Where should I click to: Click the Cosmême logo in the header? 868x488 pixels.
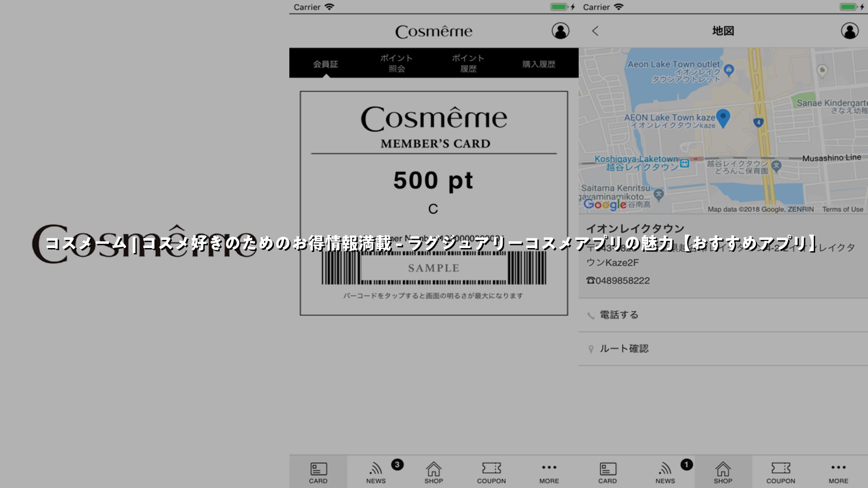pos(434,31)
